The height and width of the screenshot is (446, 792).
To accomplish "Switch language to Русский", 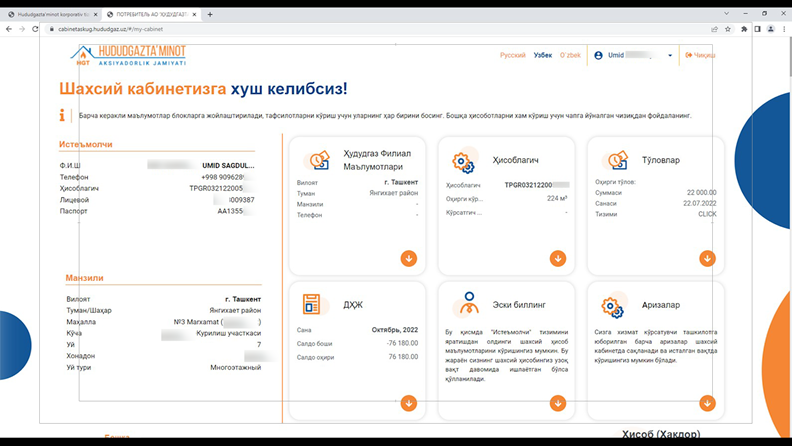I will coord(512,56).
